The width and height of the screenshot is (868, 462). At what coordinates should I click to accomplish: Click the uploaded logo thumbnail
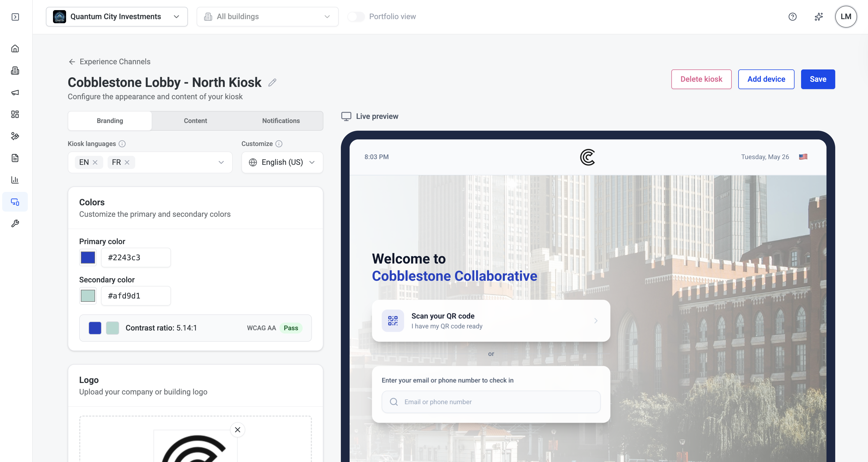tap(196, 446)
